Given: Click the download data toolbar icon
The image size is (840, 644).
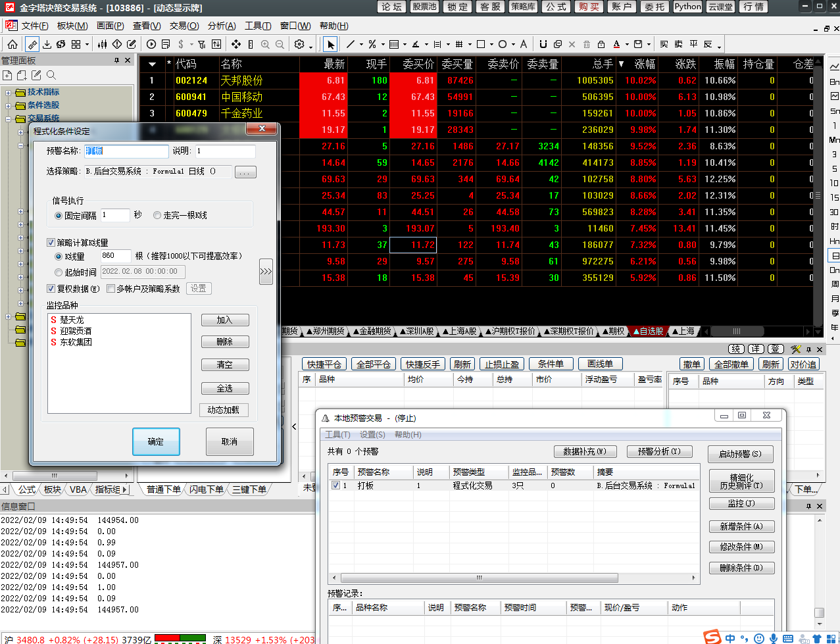Looking at the screenshot, I should pyautogui.click(x=47, y=44).
